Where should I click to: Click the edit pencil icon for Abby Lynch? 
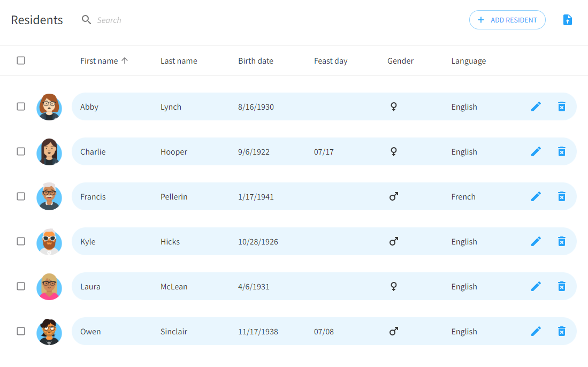pos(536,106)
